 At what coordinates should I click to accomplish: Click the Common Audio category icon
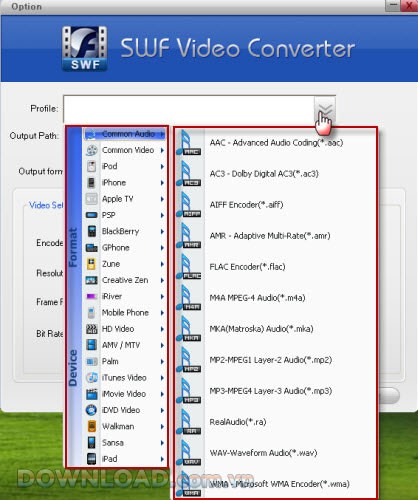(91, 134)
